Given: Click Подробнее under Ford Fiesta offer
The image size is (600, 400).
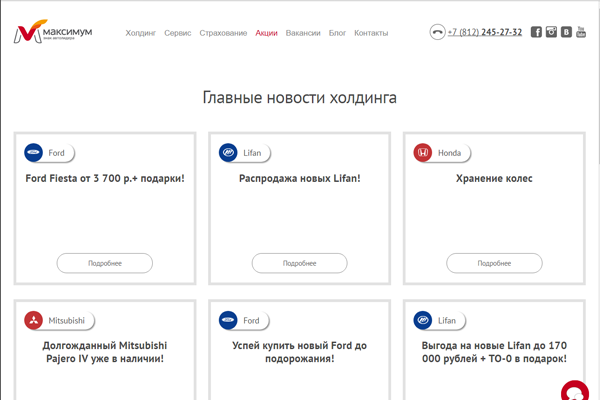Looking at the screenshot, I should point(105,263).
